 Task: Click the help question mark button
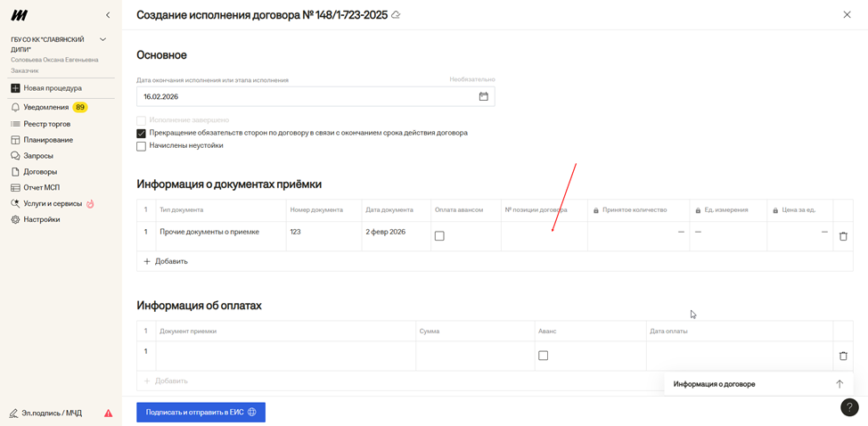point(849,407)
